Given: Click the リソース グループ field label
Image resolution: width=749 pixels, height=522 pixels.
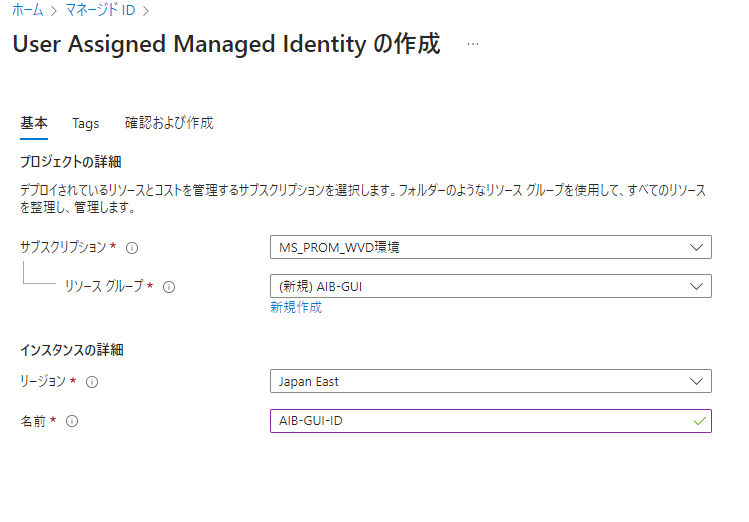Looking at the screenshot, I should [x=104, y=286].
